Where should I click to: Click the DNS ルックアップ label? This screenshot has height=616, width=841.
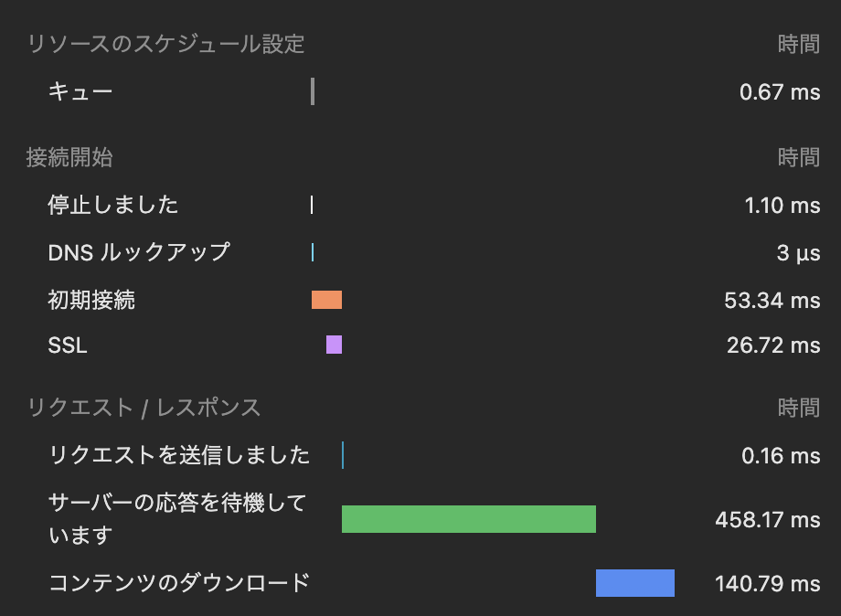pos(139,252)
